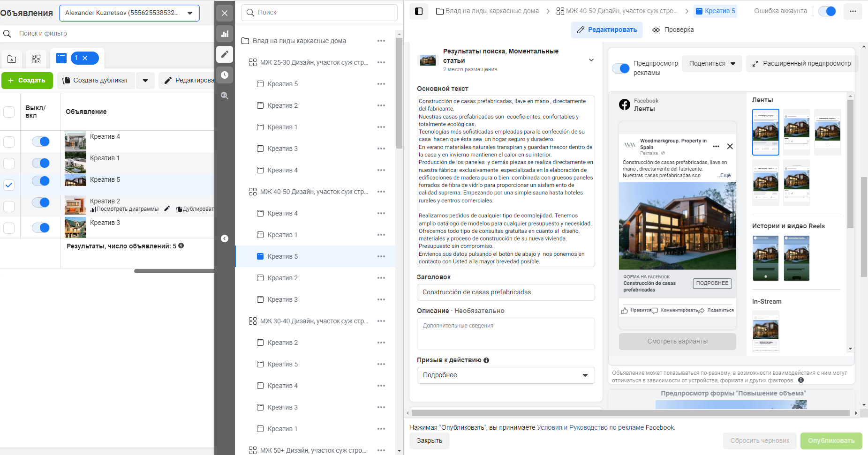Collapse panel using the left arrow circle
Screen dimensions: 868x455
[x=225, y=239]
